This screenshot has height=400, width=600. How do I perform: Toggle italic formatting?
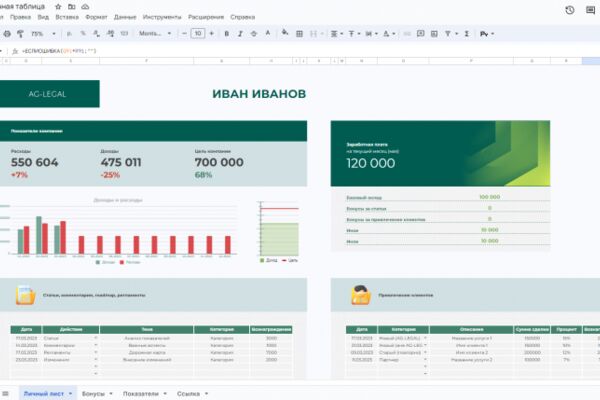click(x=240, y=34)
